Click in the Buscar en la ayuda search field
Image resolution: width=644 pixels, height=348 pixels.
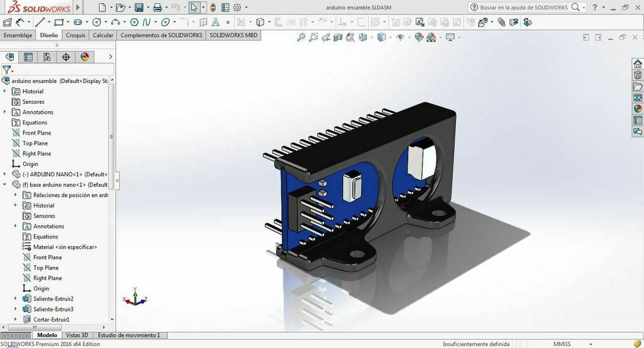tap(524, 8)
